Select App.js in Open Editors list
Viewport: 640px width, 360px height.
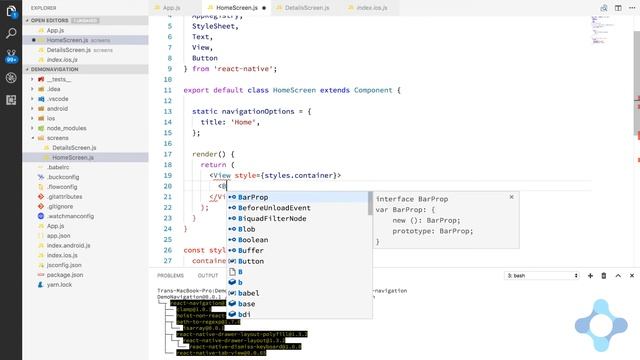85,30
